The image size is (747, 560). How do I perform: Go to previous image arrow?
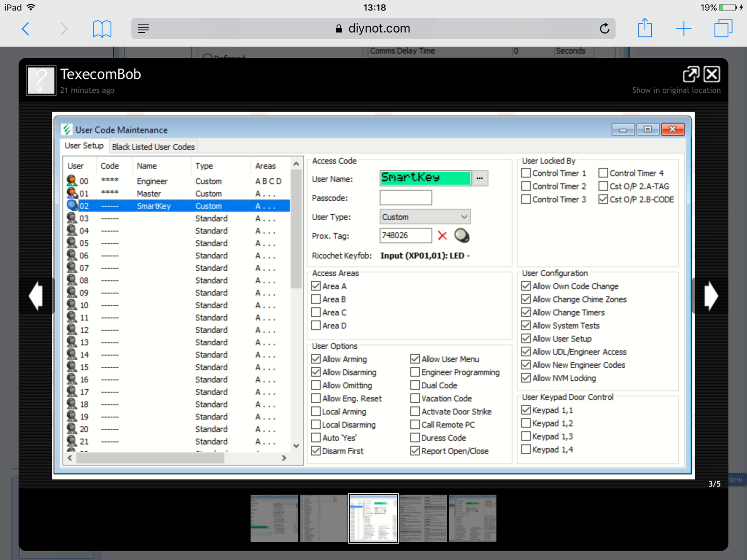(x=36, y=296)
